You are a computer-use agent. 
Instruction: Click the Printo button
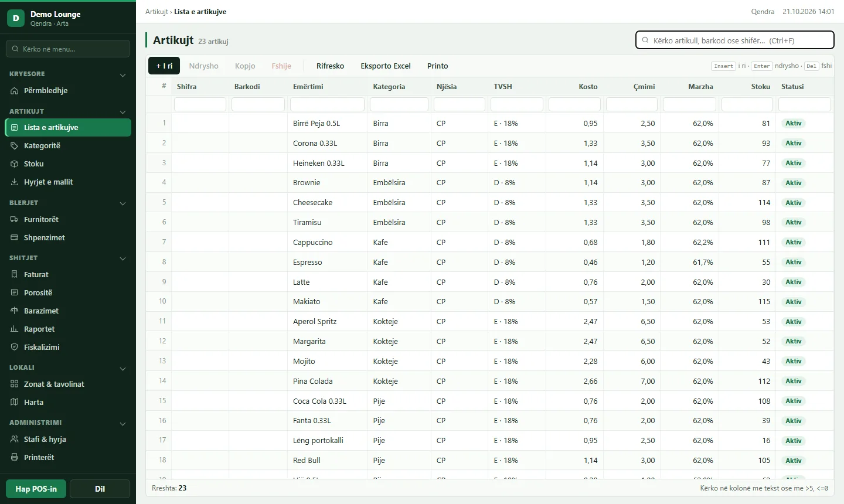click(x=438, y=66)
